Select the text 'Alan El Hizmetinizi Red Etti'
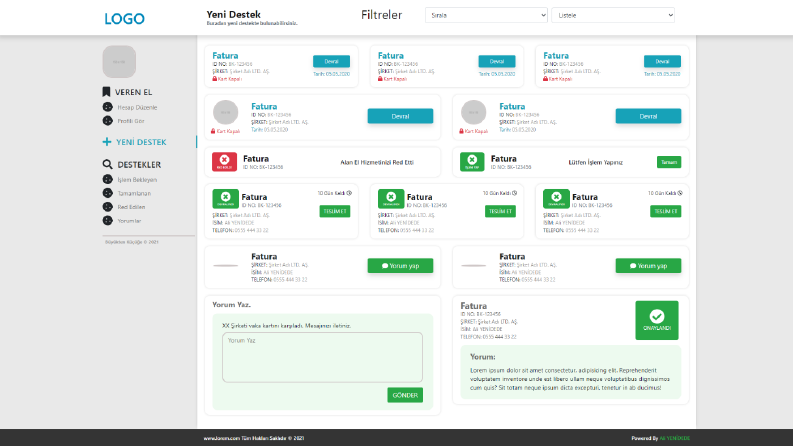 click(x=377, y=162)
